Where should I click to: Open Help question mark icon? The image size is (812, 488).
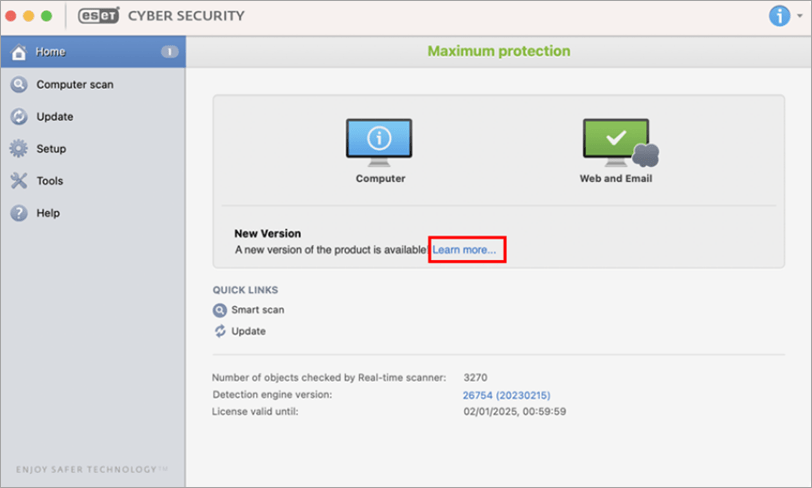click(x=19, y=213)
